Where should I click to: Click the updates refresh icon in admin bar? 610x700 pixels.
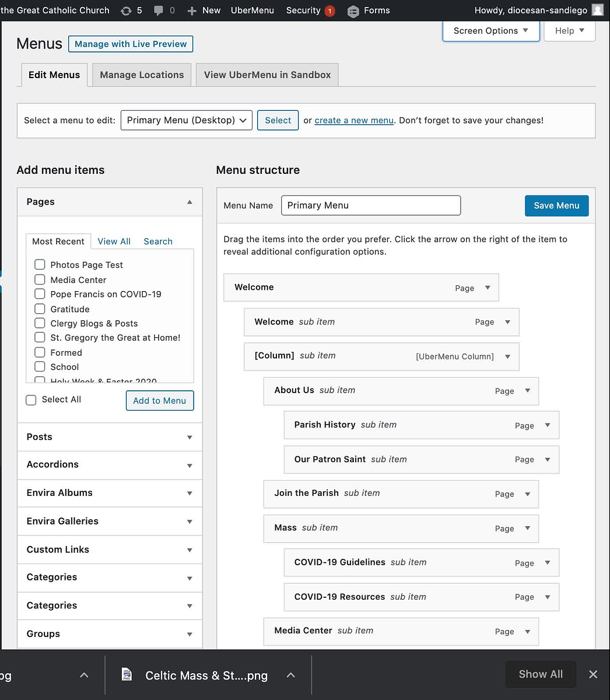(126, 10)
